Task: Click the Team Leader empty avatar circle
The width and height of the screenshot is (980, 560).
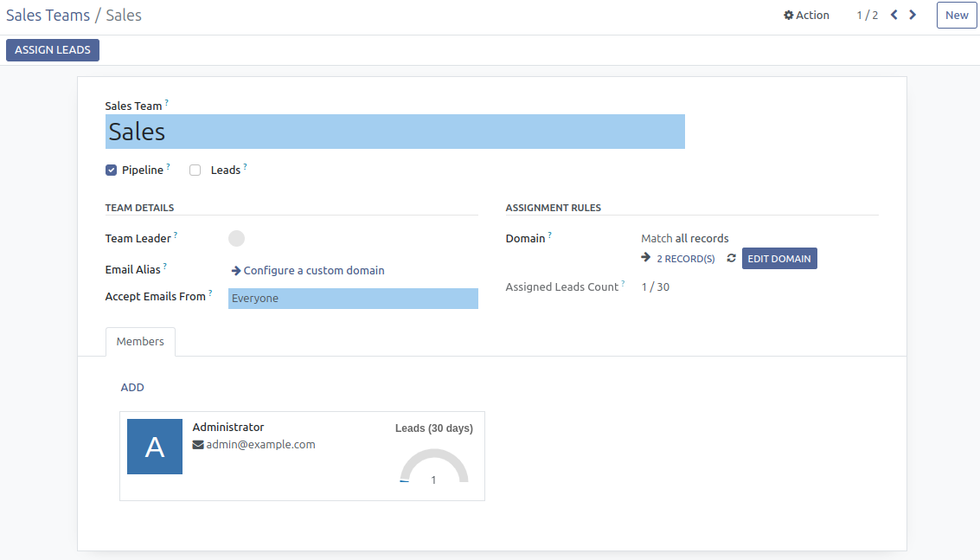Action: (236, 239)
